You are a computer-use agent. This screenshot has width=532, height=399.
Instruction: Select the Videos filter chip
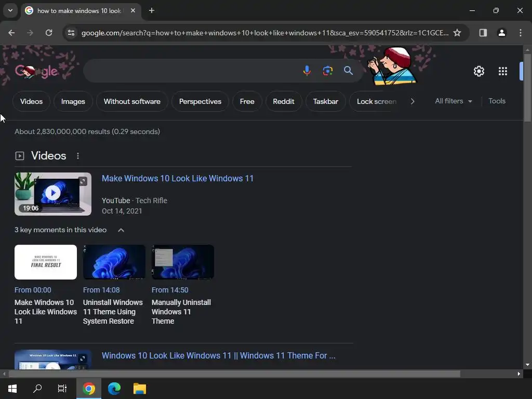pos(31,101)
